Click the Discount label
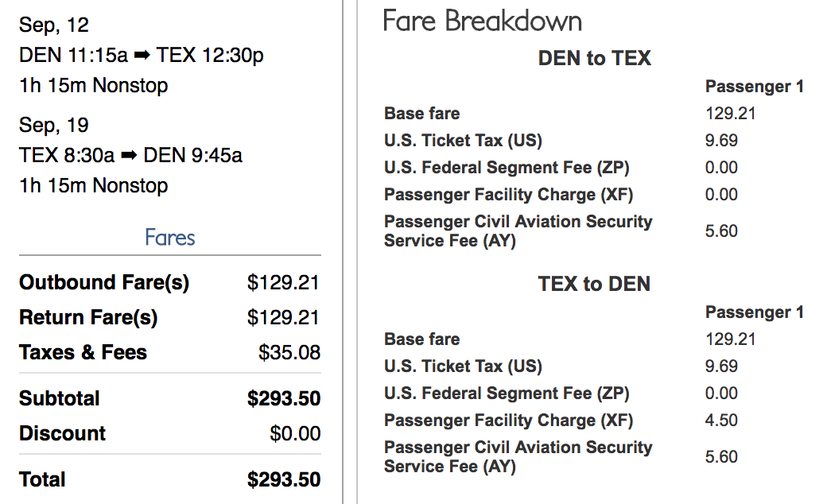Image resolution: width=827 pixels, height=504 pixels. tap(62, 434)
